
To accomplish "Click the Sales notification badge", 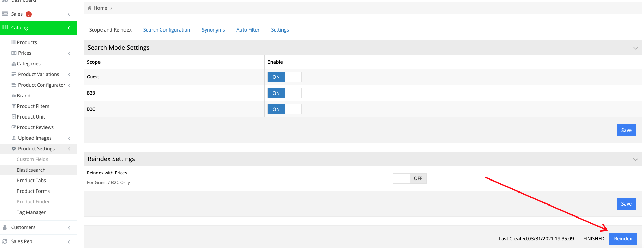I will [29, 14].
